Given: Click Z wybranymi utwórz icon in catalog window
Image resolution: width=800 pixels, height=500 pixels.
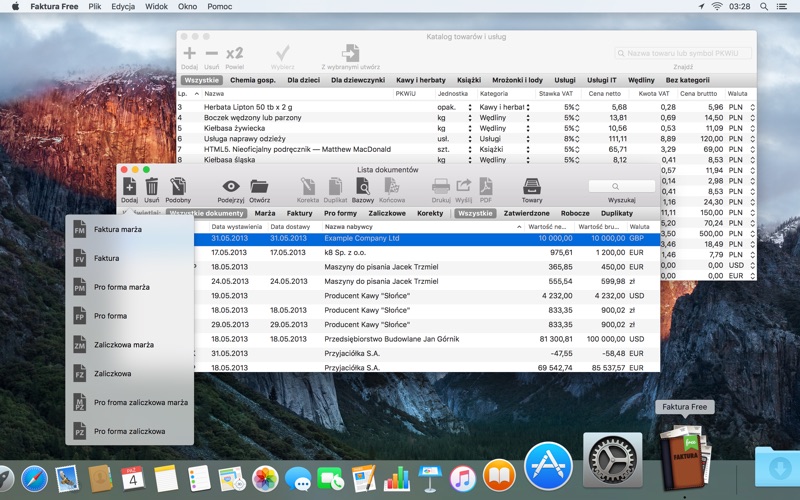Looking at the screenshot, I should [351, 53].
